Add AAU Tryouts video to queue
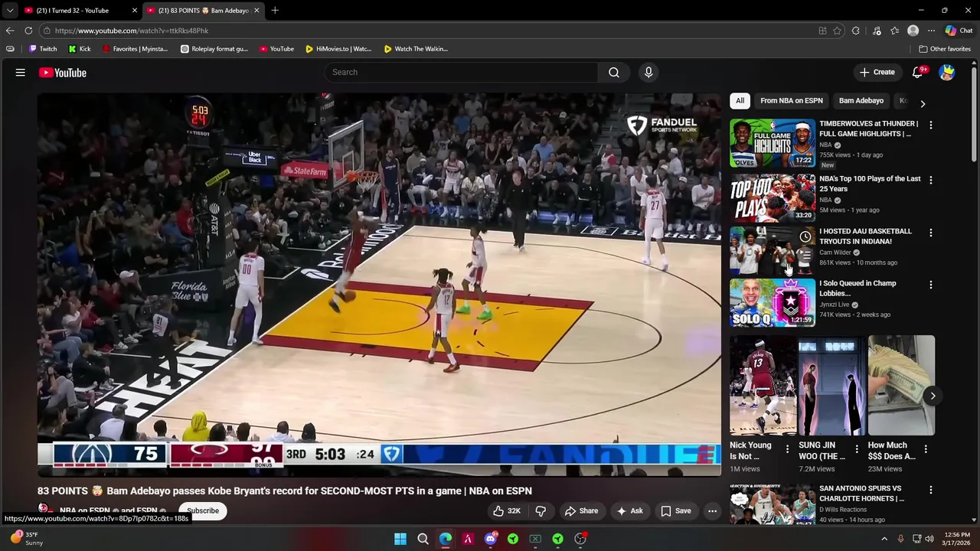Viewport: 980px width, 551px height. [805, 255]
